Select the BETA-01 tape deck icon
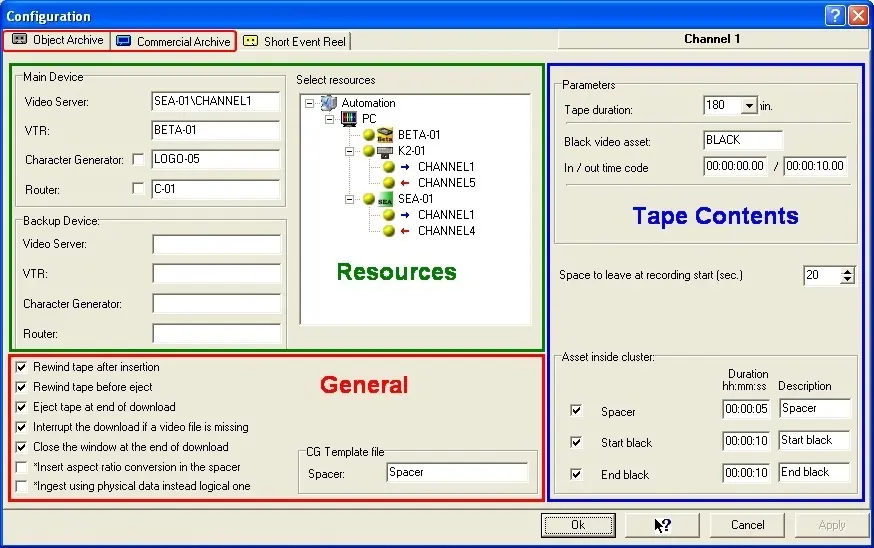 click(x=385, y=135)
